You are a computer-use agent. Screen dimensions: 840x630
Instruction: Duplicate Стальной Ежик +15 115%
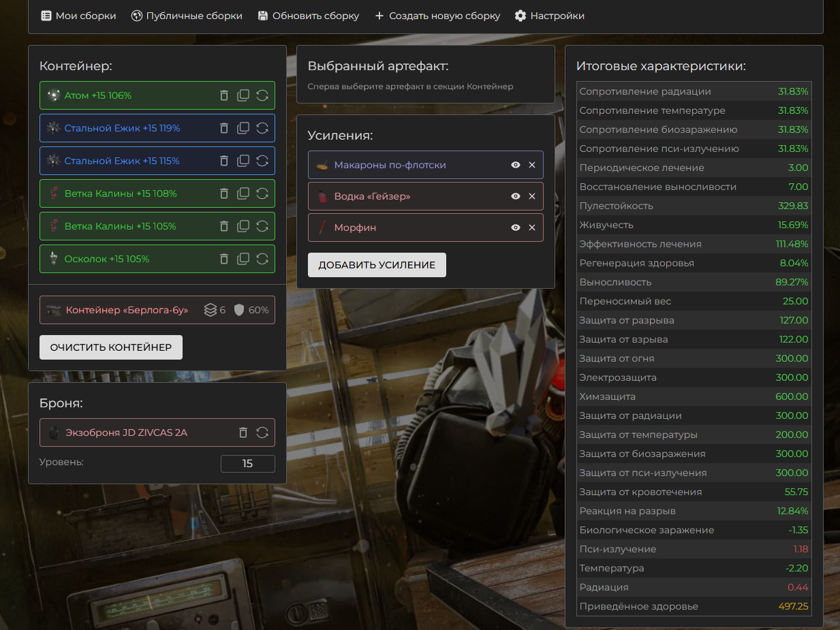point(243,161)
